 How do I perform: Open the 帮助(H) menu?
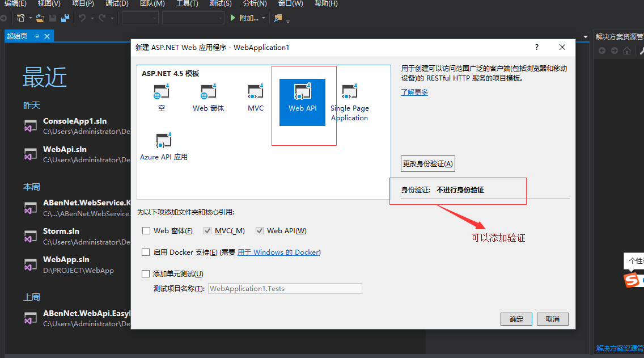pos(326,3)
